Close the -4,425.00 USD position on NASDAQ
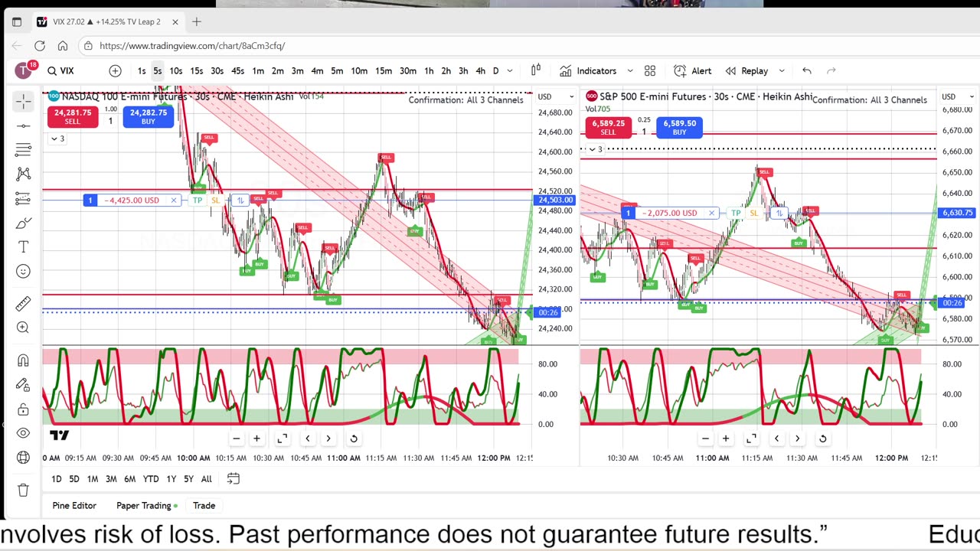The width and height of the screenshot is (980, 551). coord(174,201)
